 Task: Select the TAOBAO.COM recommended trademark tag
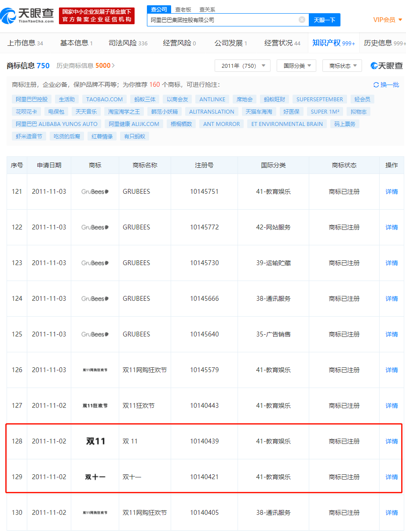(x=105, y=99)
